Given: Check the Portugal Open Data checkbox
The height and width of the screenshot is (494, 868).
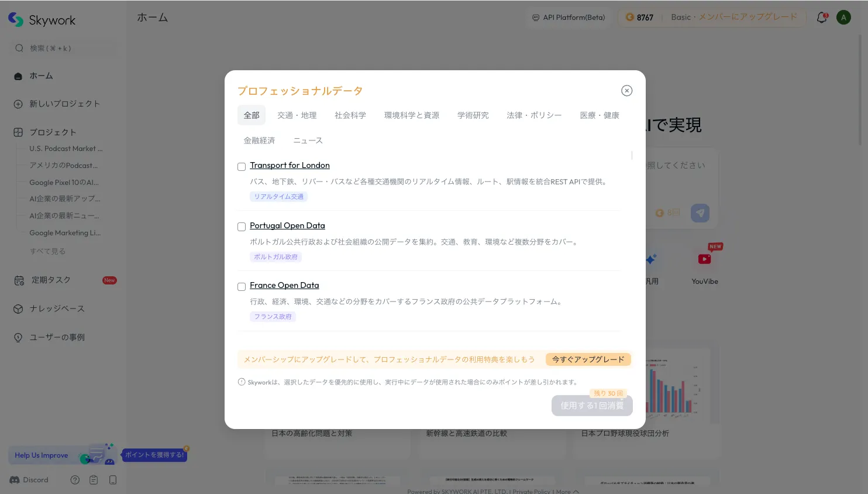Looking at the screenshot, I should tap(242, 227).
